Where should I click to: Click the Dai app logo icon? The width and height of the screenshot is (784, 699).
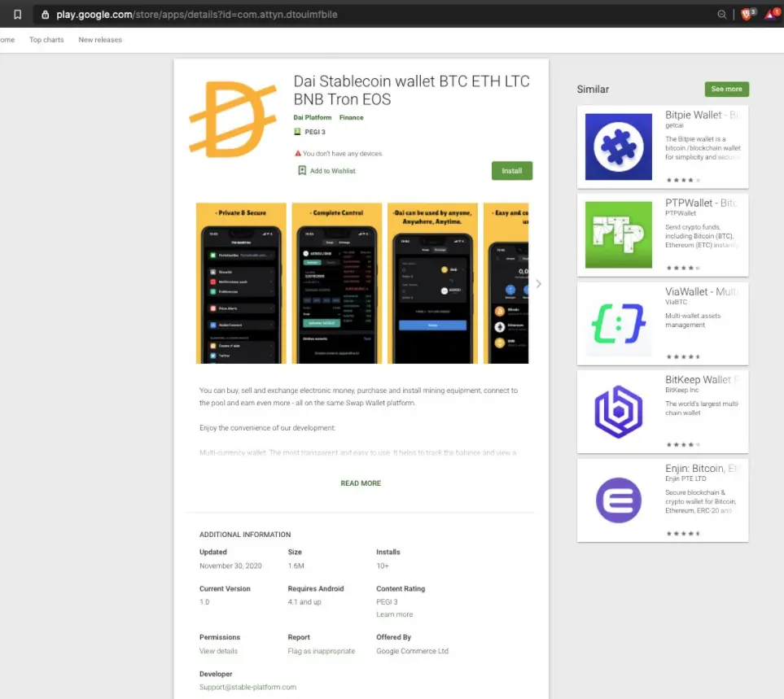pyautogui.click(x=233, y=119)
